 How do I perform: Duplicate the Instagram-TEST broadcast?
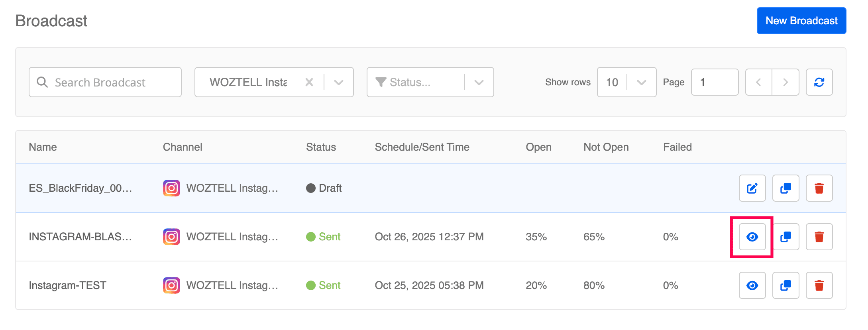click(786, 285)
